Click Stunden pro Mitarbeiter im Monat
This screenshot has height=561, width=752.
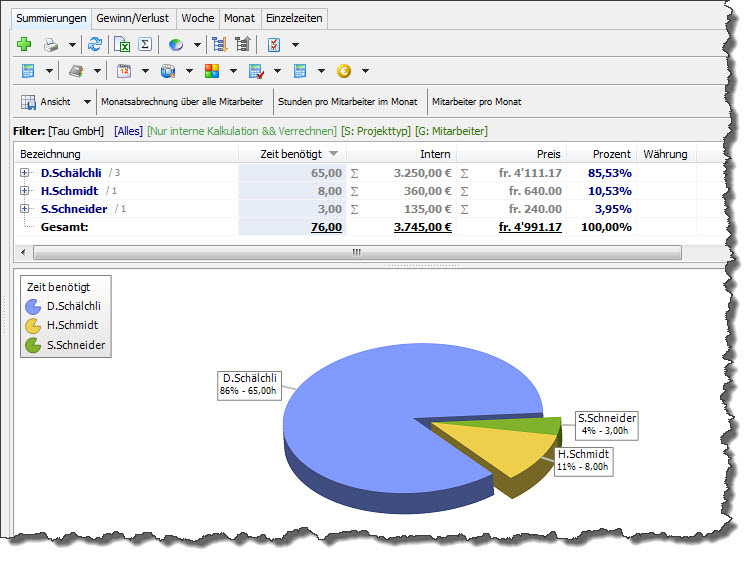click(x=348, y=102)
